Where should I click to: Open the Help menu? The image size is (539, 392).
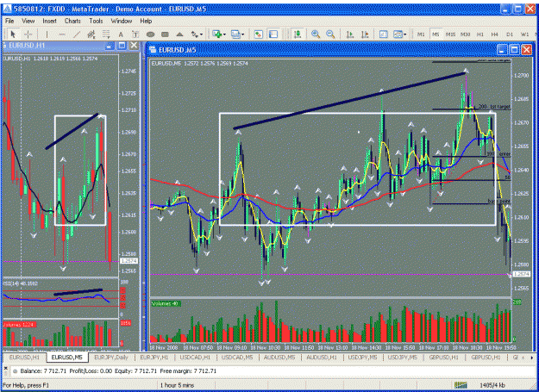coord(146,21)
